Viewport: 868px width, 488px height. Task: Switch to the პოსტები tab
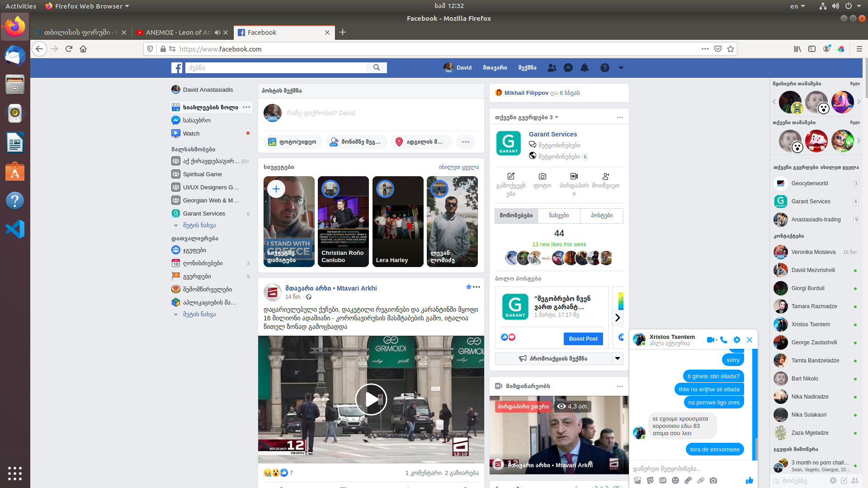(x=601, y=216)
